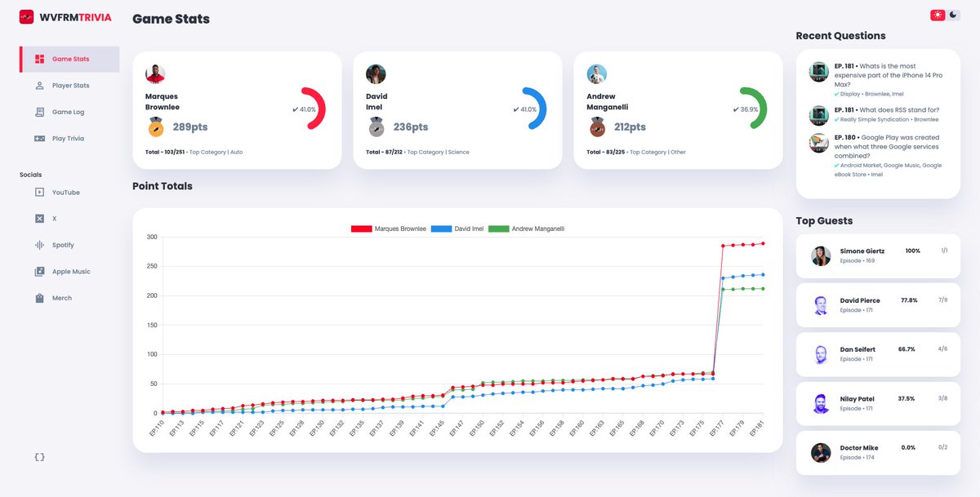
Task: Click David Imel's silver medal icon
Action: (376, 127)
